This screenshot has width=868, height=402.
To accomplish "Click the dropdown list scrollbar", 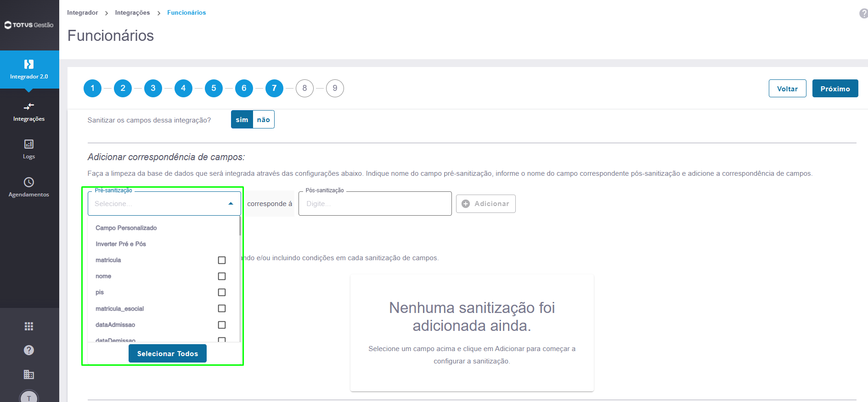I will point(240,226).
